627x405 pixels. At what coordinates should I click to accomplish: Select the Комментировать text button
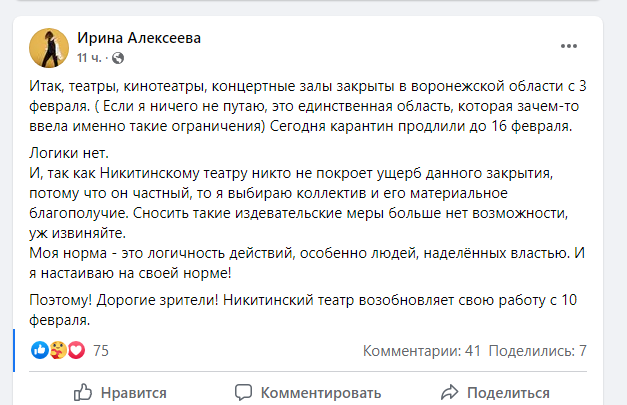point(321,393)
